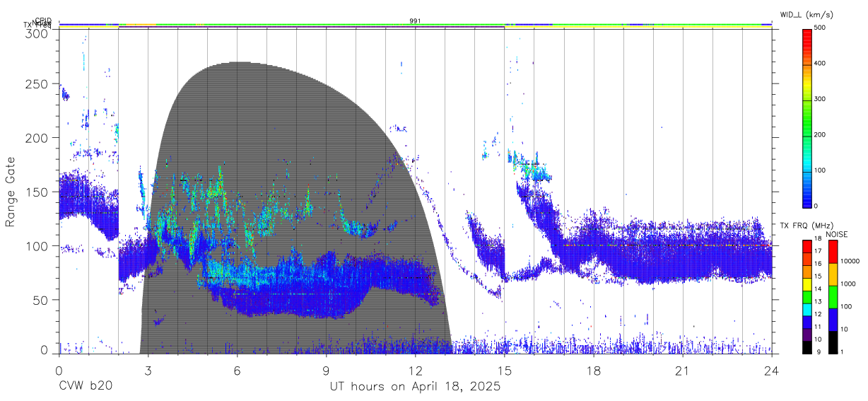Image resolution: width=868 pixels, height=401 pixels.
Task: Click the '9' tick label on UT hours axis
Action: 327,371
